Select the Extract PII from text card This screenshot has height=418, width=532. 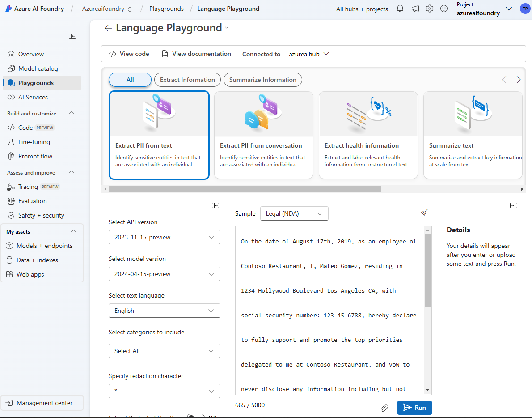(159, 135)
